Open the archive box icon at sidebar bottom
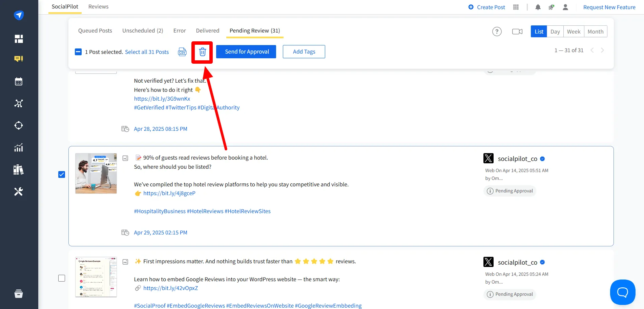Screen dimensions: 644x309 coord(19,293)
